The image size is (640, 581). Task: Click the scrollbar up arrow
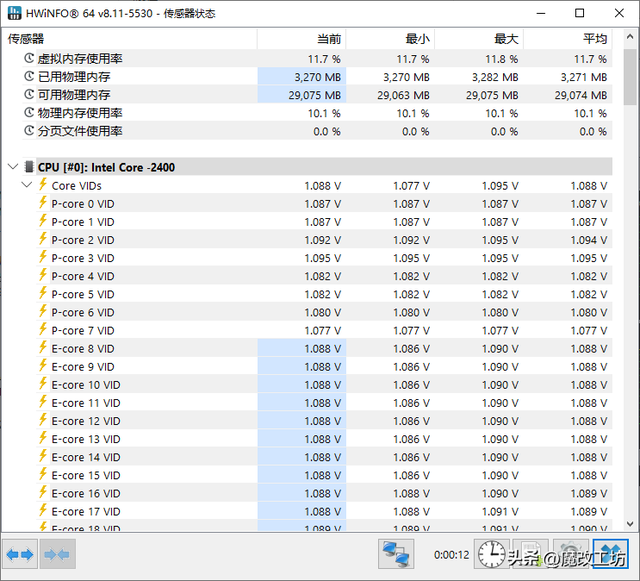click(630, 37)
